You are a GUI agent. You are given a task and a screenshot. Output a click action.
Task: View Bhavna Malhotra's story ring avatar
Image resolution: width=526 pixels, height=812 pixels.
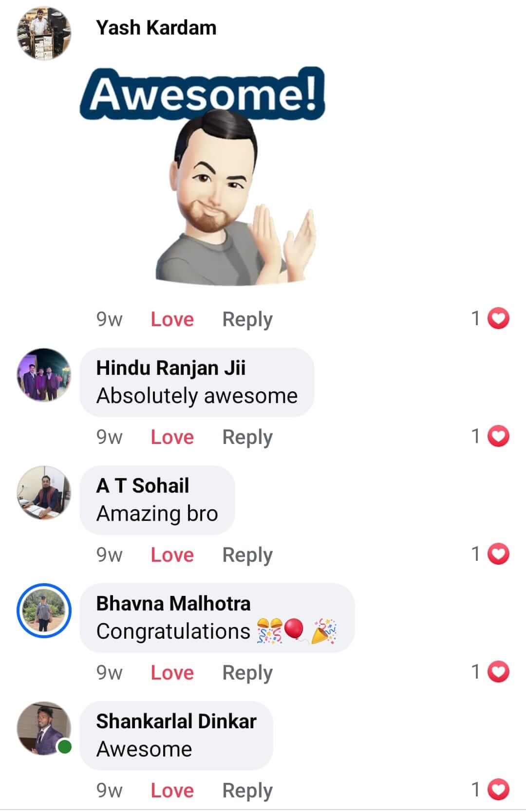44,610
